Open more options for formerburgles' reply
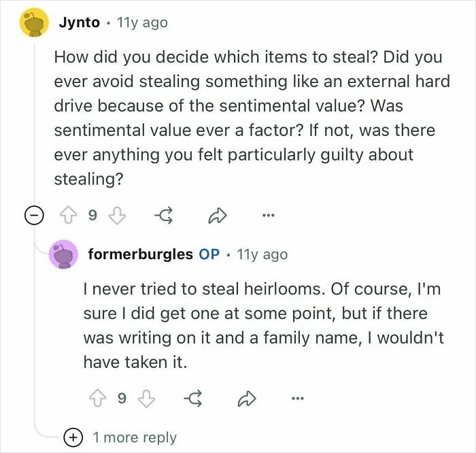This screenshot has width=476, height=453. pos(298,398)
